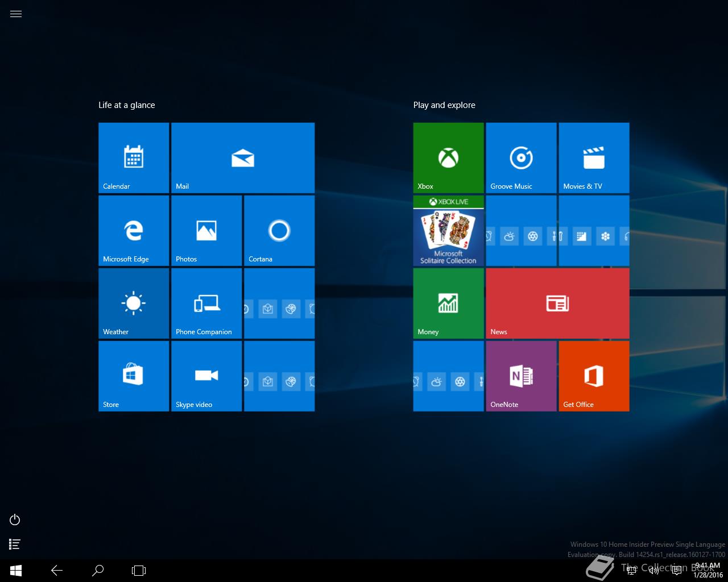Open the Power options button
The width and height of the screenshot is (728, 582).
tap(15, 519)
